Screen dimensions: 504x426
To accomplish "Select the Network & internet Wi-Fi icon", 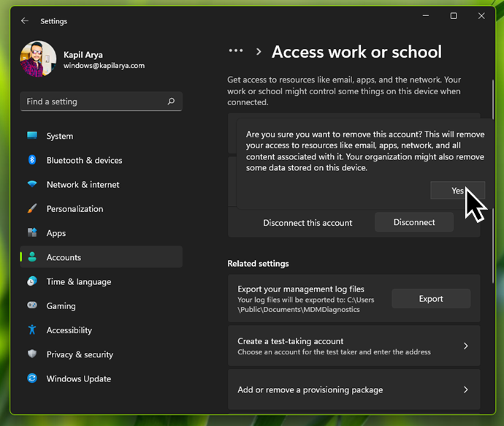I will [x=32, y=184].
